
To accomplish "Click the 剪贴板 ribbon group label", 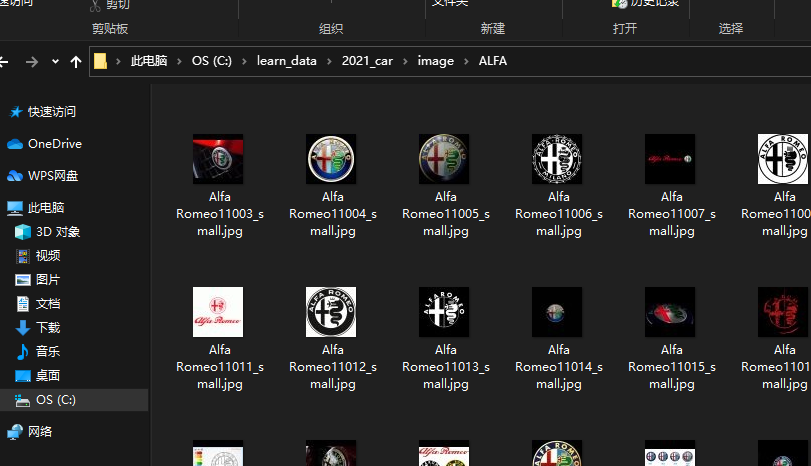I will (110, 28).
